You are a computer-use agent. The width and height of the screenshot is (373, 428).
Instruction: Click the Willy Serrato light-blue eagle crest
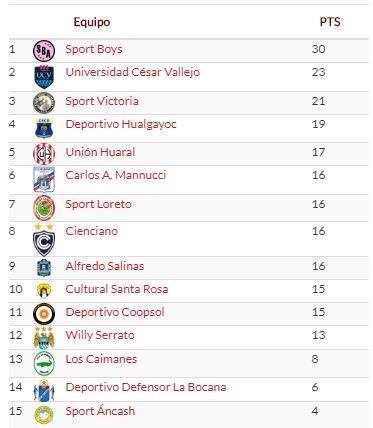coord(44,337)
